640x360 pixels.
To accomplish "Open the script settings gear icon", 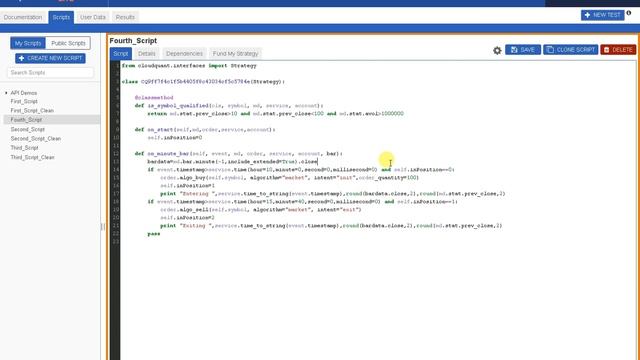I will click(x=497, y=51).
